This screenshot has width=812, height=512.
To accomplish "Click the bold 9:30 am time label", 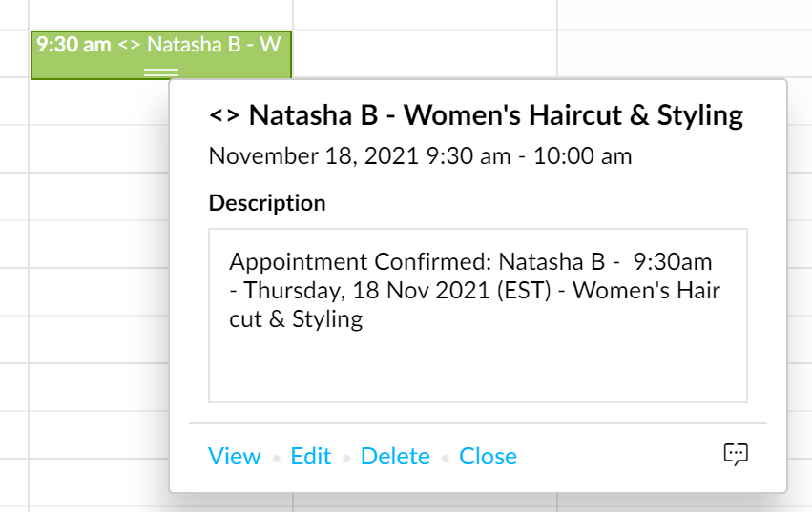I will (73, 45).
